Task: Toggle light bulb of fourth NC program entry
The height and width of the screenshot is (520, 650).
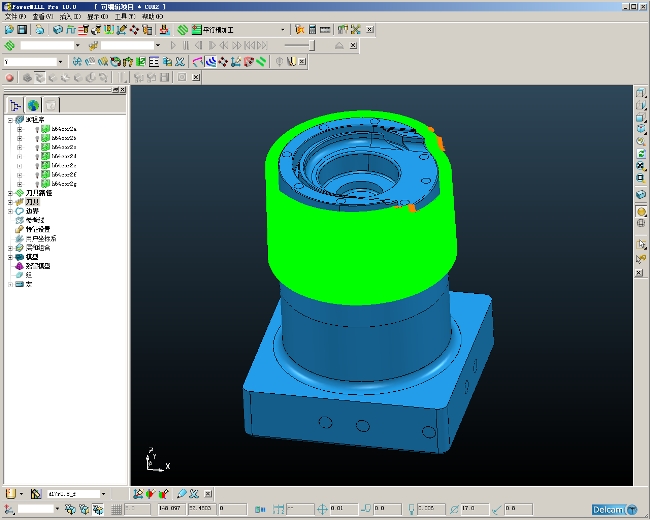Action: (37, 157)
